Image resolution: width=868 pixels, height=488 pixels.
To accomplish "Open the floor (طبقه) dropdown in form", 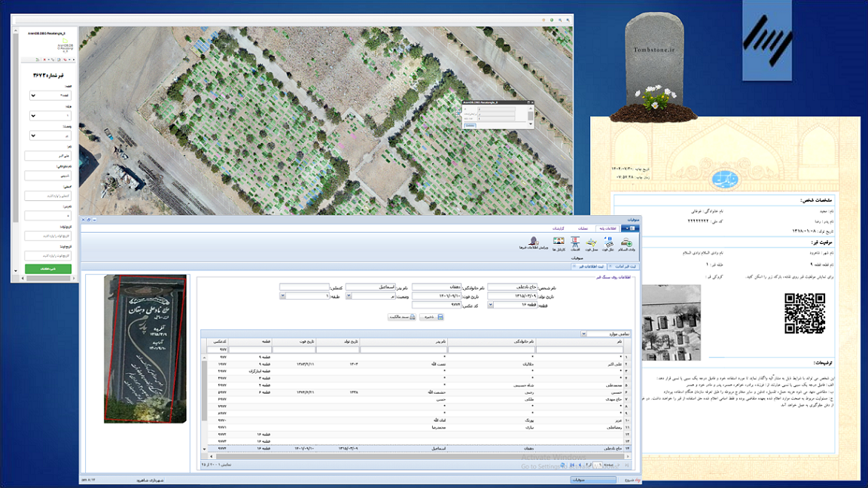I will [282, 296].
